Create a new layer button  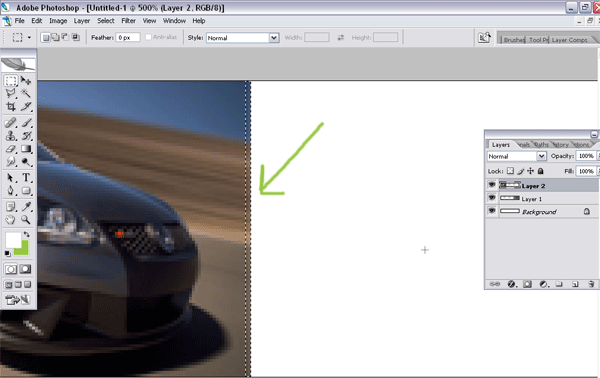click(x=575, y=284)
